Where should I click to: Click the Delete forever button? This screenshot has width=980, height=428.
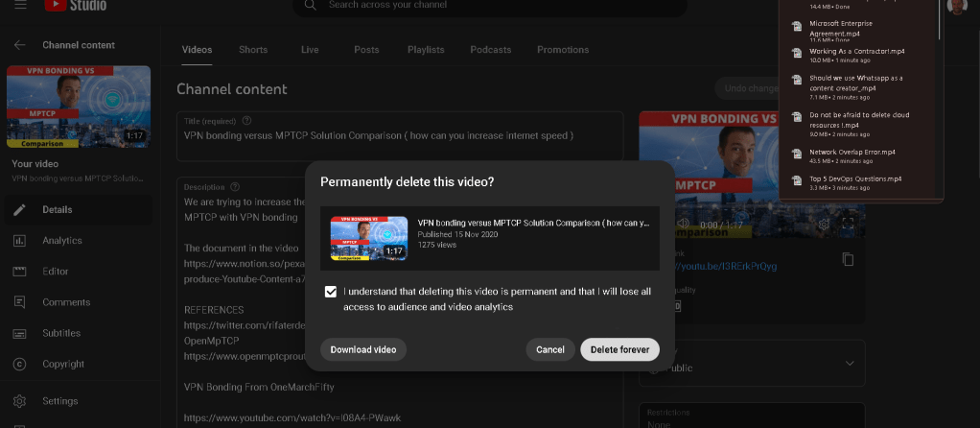[620, 349]
